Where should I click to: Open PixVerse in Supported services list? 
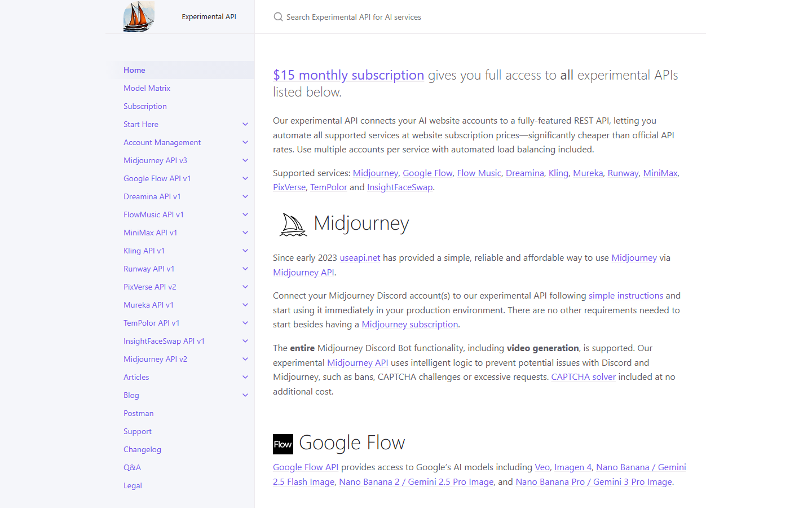tap(289, 187)
